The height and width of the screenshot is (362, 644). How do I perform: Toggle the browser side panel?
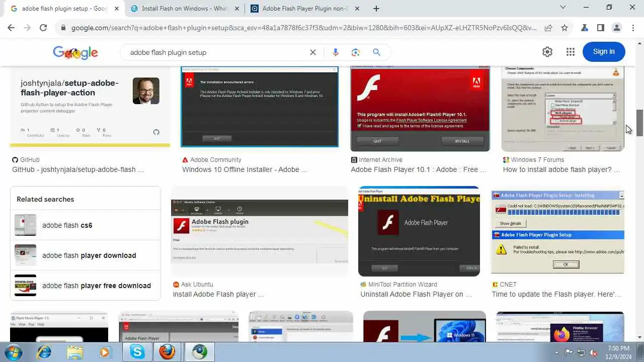[x=600, y=28]
